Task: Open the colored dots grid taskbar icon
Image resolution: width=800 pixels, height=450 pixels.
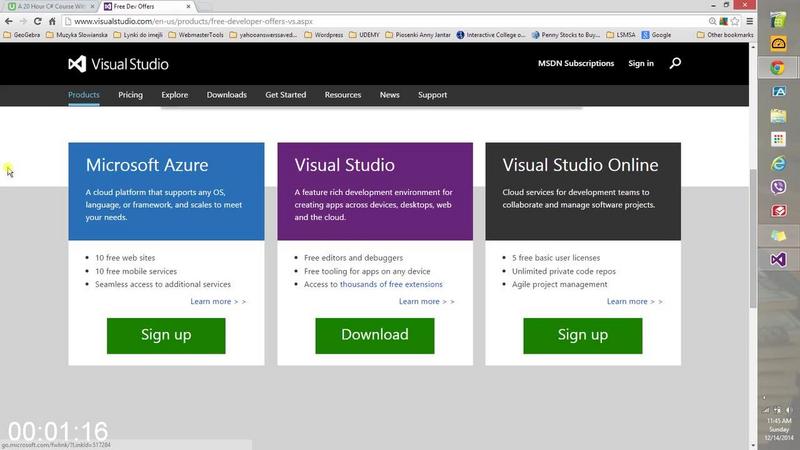Action: click(x=778, y=139)
